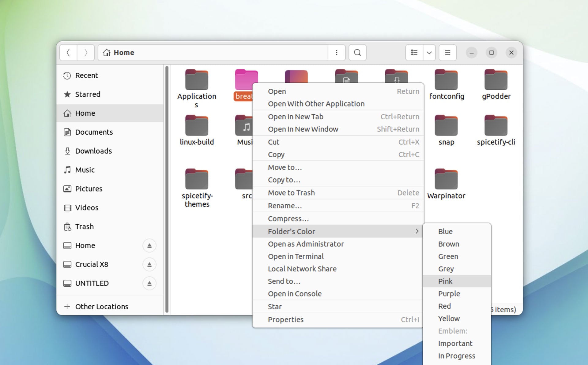The height and width of the screenshot is (365, 588).
Task: Switch to list view icon
Action: pyautogui.click(x=414, y=53)
